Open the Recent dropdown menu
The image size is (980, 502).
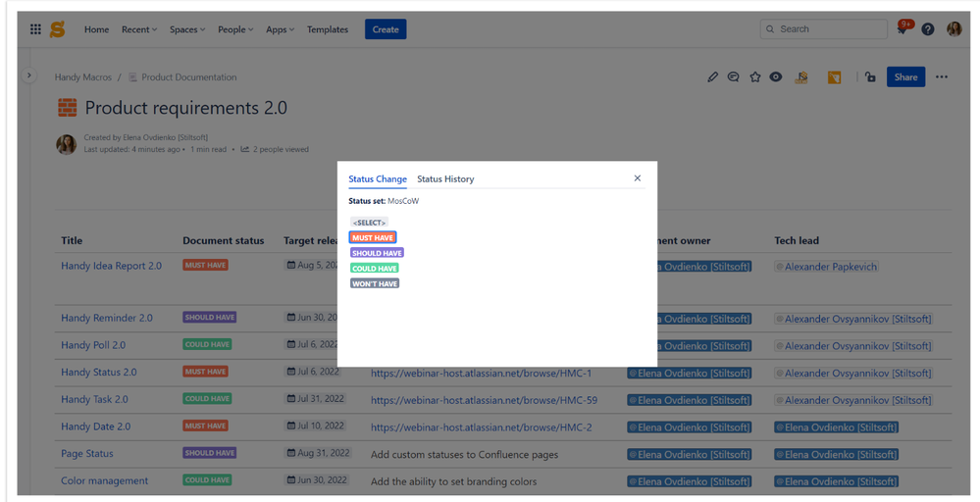tap(139, 29)
